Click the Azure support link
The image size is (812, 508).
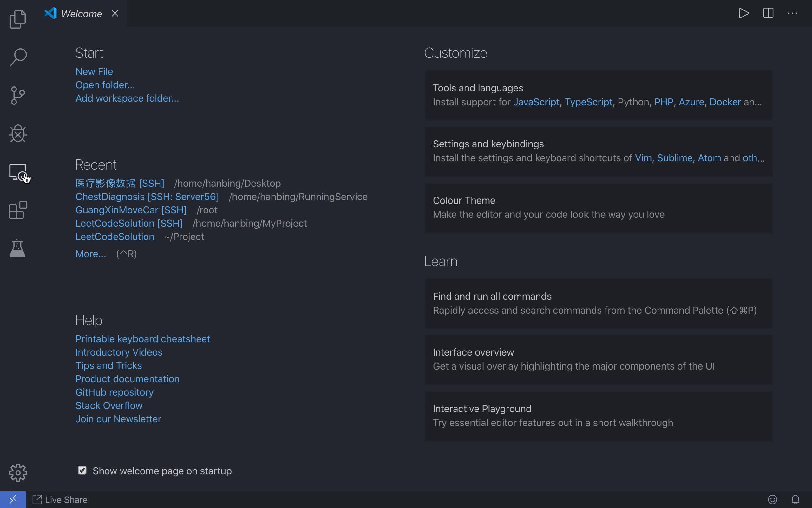click(691, 102)
